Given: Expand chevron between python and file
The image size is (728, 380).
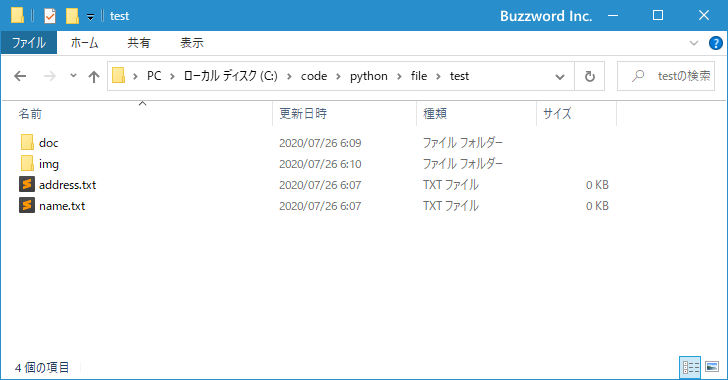Looking at the screenshot, I should point(399,76).
